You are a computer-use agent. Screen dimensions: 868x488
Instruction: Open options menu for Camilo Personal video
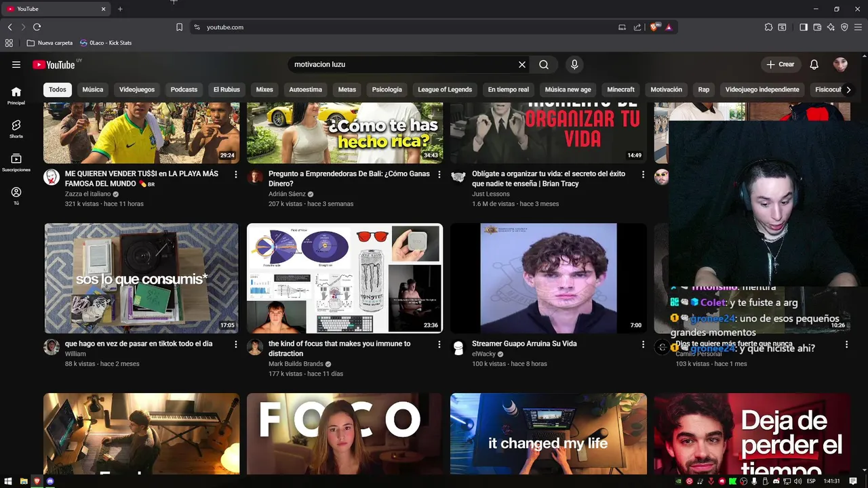coord(846,344)
